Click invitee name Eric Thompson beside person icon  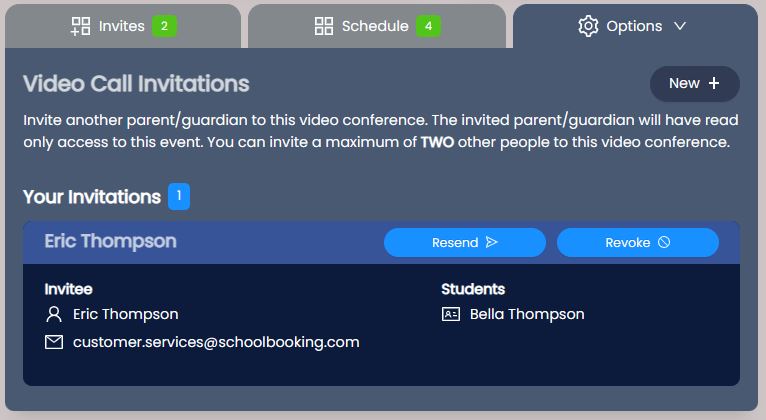126,314
